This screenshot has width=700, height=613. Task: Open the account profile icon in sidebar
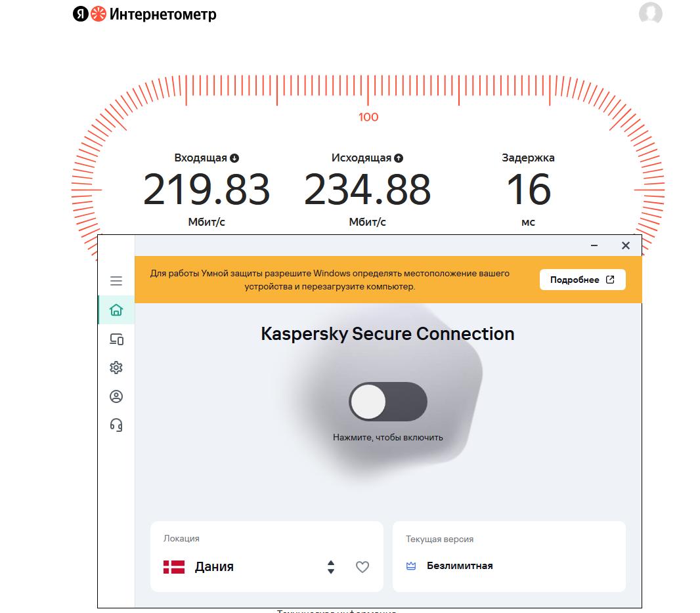tap(116, 396)
